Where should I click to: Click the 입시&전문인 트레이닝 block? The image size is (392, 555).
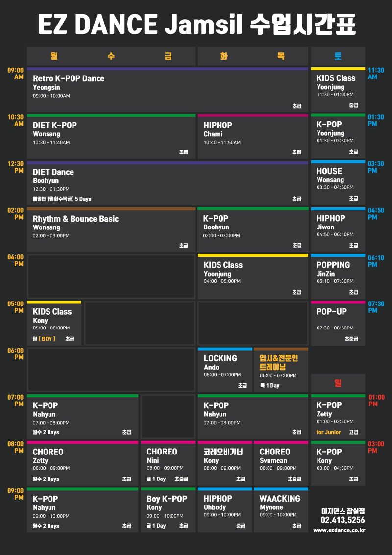click(x=281, y=370)
